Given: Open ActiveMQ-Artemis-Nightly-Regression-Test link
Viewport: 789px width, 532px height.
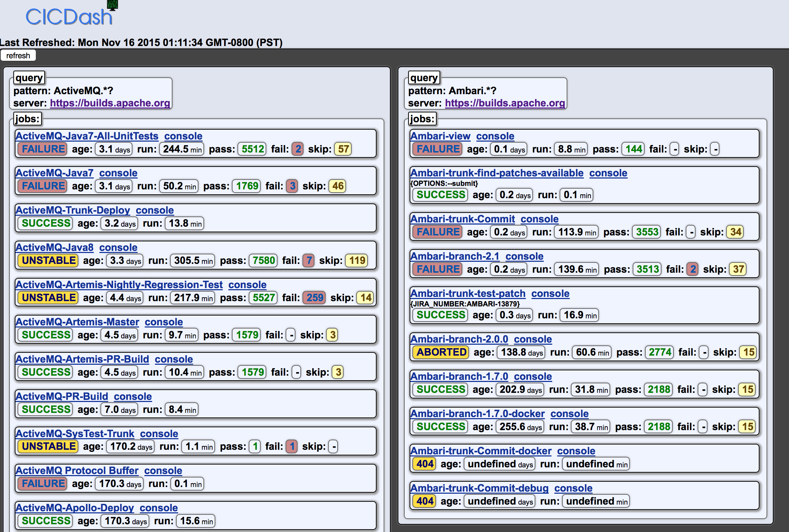Looking at the screenshot, I should point(119,285).
